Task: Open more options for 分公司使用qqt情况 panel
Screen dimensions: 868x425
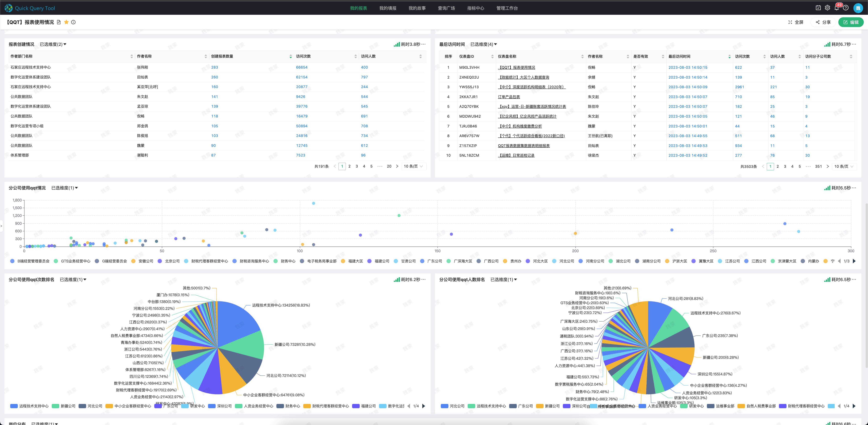Action: [854, 188]
